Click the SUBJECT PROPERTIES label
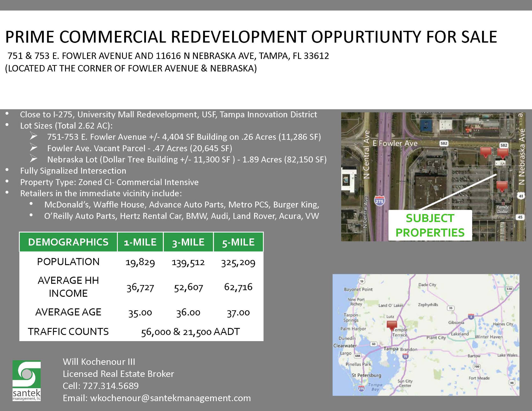This screenshot has height=411, width=532. 430,225
